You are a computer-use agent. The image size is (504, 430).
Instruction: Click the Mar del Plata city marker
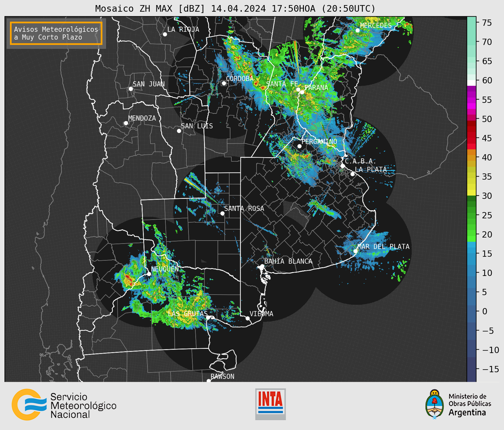[356, 251]
